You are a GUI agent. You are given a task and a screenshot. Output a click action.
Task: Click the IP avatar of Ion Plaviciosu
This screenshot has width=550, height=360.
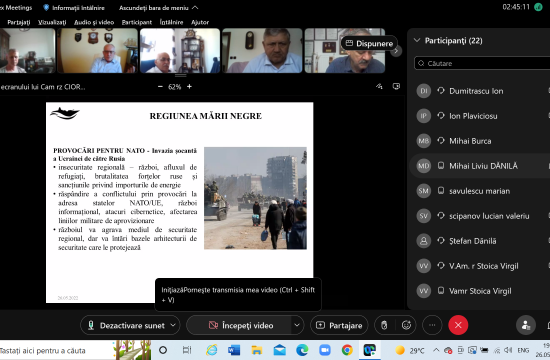tap(424, 116)
